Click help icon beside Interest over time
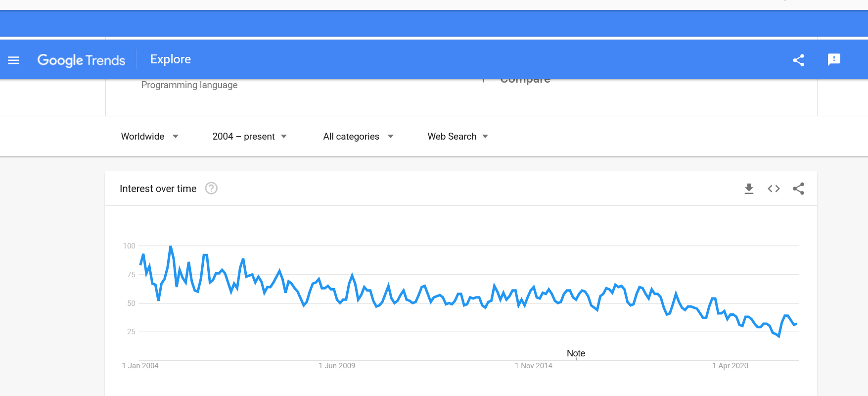Image resolution: width=868 pixels, height=396 pixels. tap(211, 189)
